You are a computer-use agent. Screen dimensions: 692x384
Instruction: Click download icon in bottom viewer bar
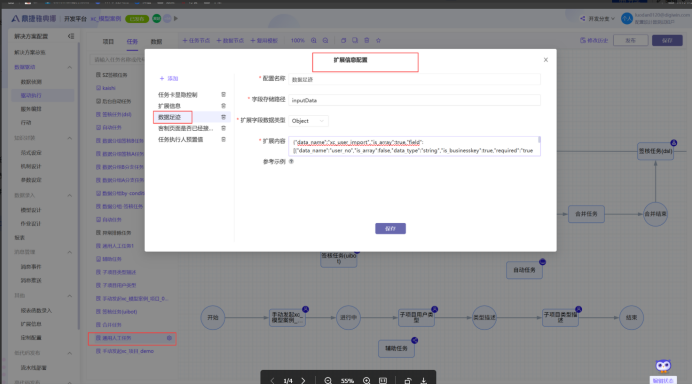pyautogui.click(x=424, y=380)
